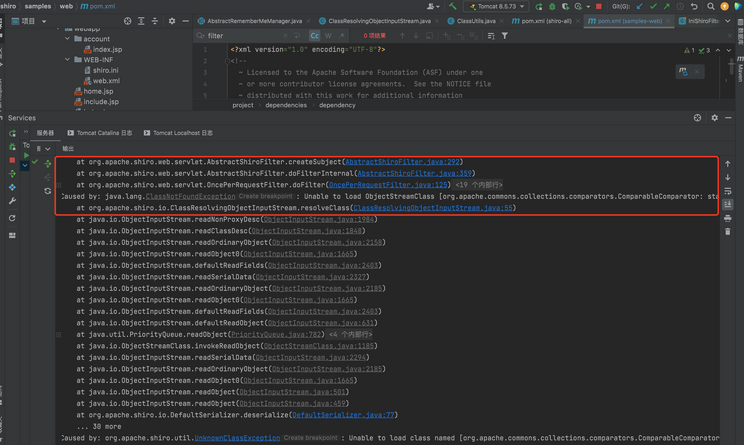Toggle the regex option in the search bar
This screenshot has width=744, height=445.
341,36
